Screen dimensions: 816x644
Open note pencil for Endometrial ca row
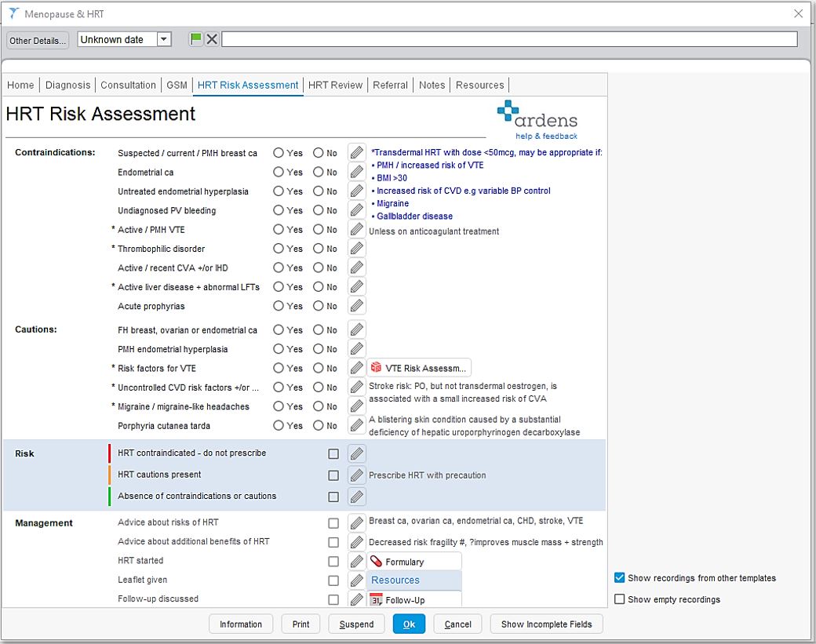[356, 172]
